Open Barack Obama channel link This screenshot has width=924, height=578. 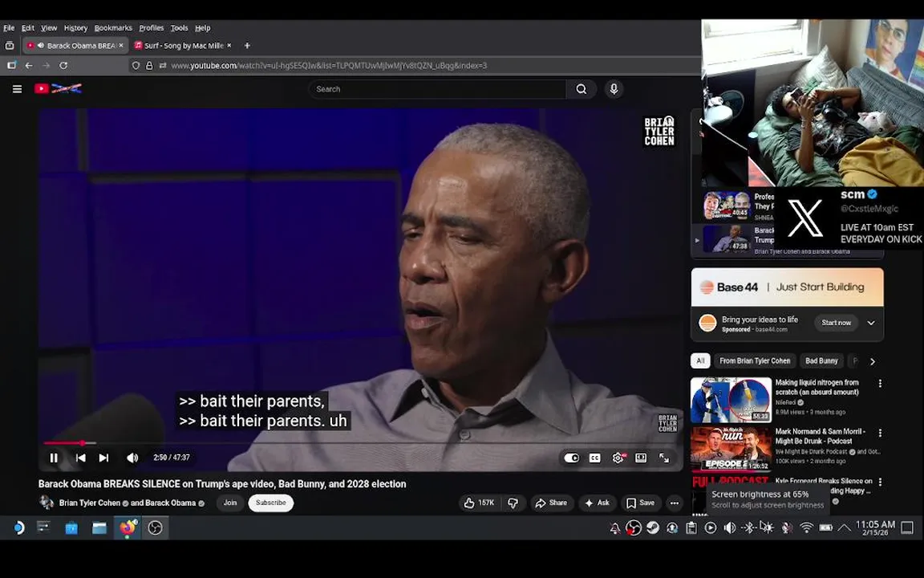[x=171, y=503]
